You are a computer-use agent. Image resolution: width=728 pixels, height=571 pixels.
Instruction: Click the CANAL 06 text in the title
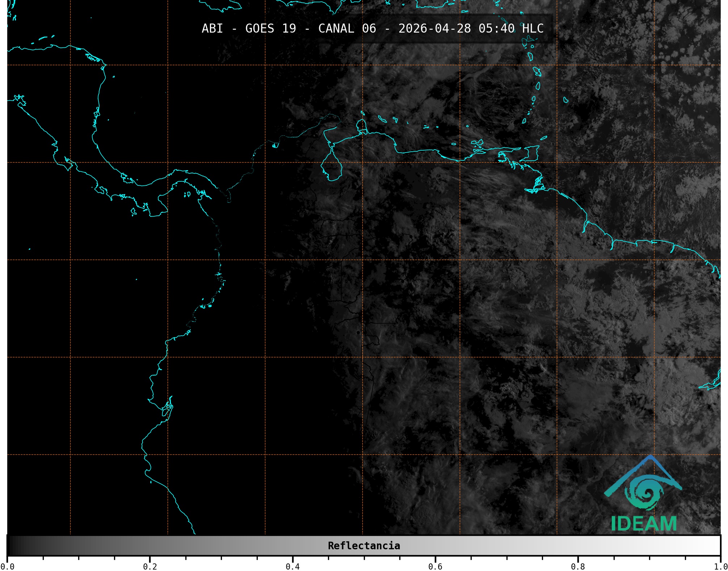pos(347,28)
